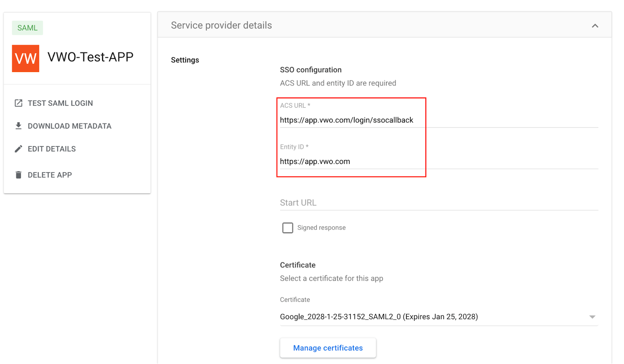Image resolution: width=624 pixels, height=364 pixels.
Task: Click into the ACS URL field
Action: point(439,120)
